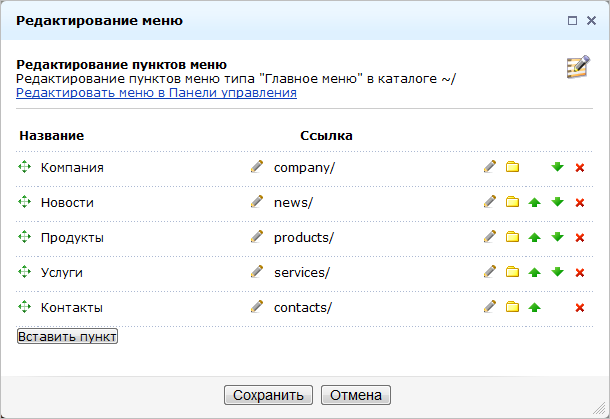Move Продукты item up
Viewport: 610px width, 419px height.
[535, 237]
